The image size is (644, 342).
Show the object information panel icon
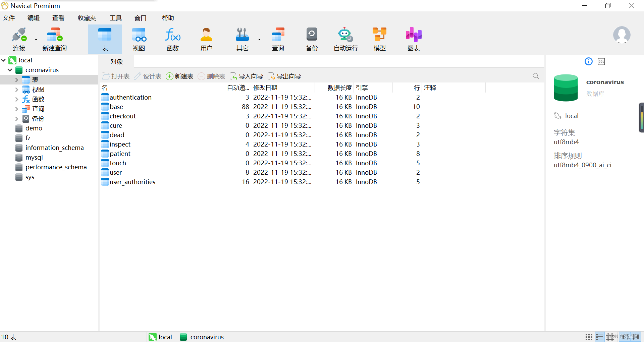pos(589,61)
